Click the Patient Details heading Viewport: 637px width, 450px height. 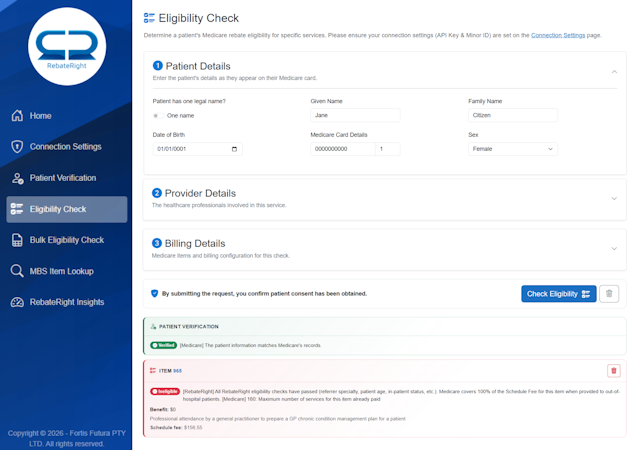coord(198,66)
